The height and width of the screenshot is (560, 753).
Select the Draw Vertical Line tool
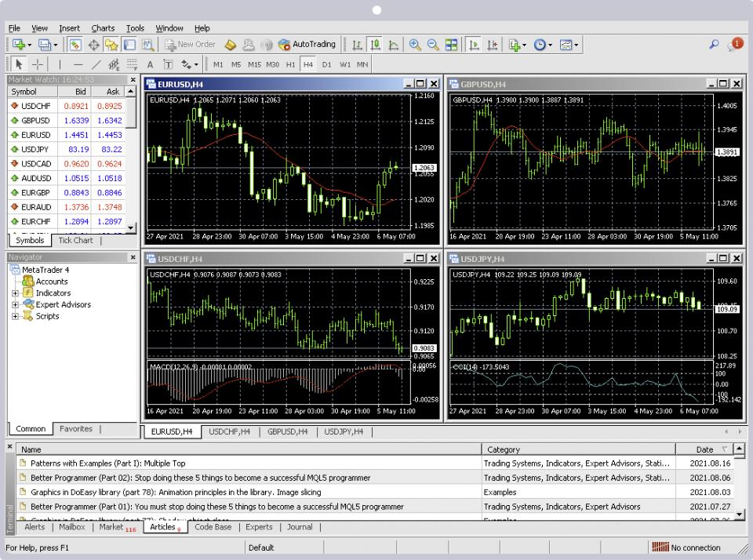pos(60,65)
